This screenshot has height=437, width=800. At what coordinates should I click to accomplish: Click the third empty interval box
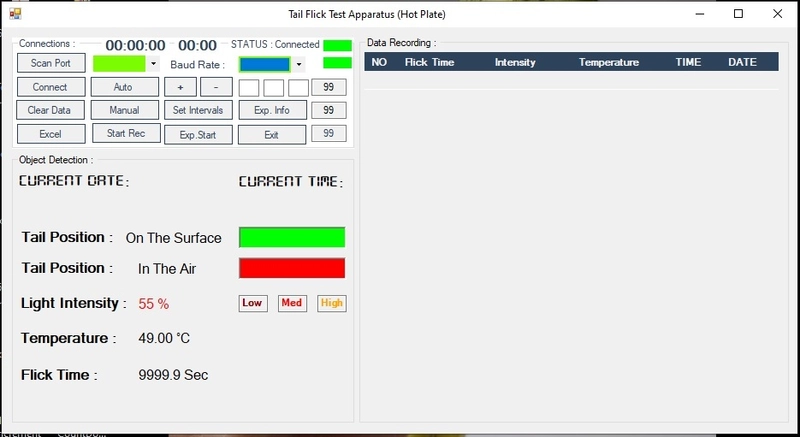click(298, 88)
